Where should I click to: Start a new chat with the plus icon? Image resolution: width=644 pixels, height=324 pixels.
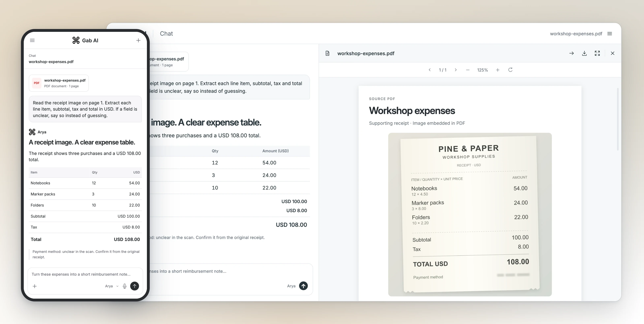point(138,40)
